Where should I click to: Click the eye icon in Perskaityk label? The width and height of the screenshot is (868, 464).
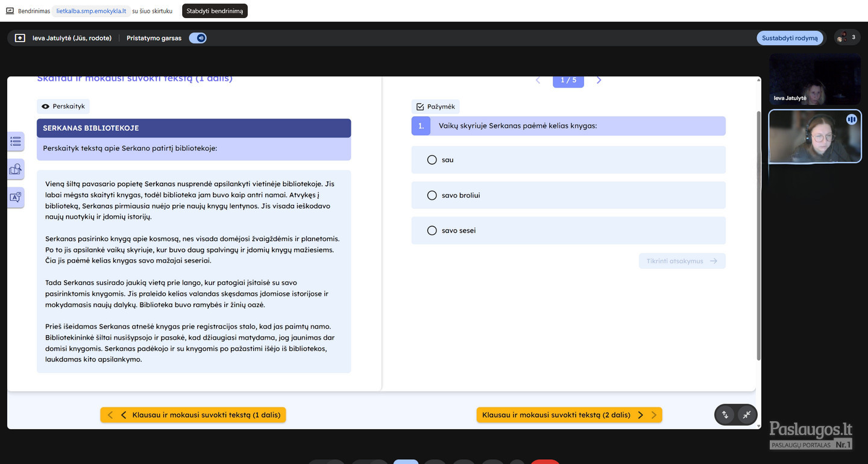(45, 107)
